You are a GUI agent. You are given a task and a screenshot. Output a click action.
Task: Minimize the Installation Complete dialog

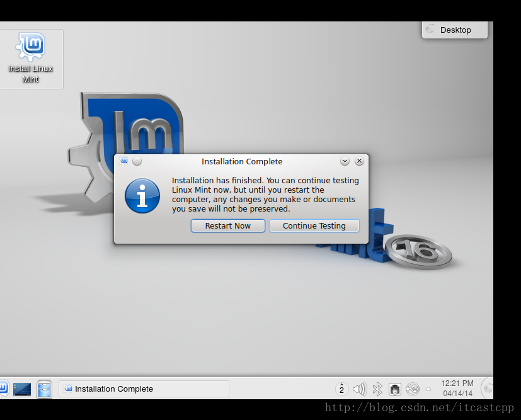point(345,161)
